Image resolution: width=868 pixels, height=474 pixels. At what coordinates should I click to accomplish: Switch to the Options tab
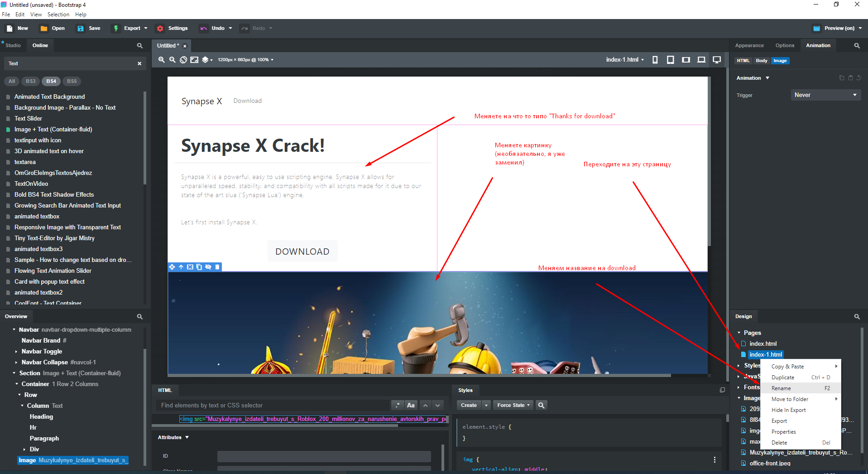click(x=785, y=45)
